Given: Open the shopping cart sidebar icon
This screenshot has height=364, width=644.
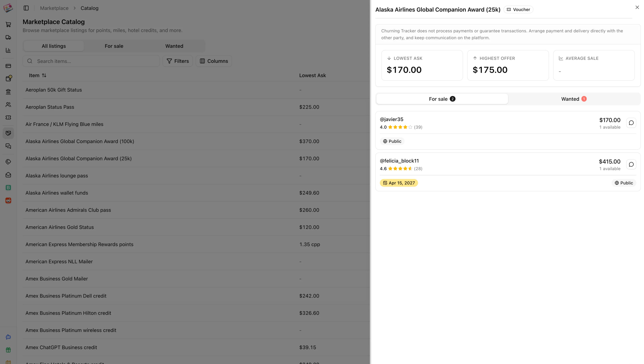Looking at the screenshot, I should [x=8, y=25].
